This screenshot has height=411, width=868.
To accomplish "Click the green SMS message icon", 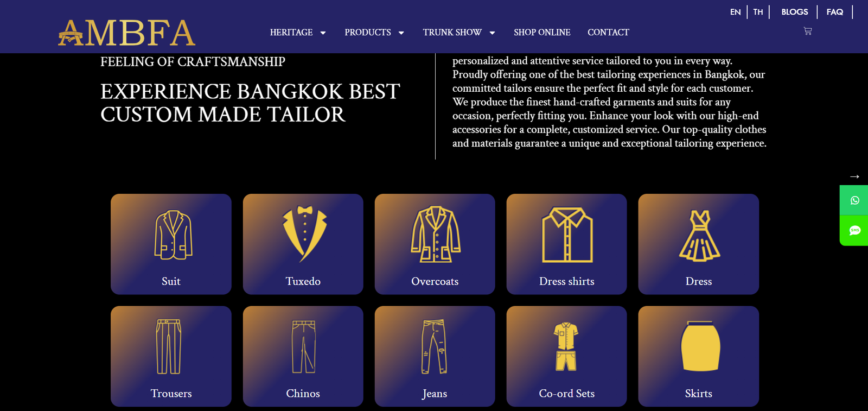I will click(854, 231).
